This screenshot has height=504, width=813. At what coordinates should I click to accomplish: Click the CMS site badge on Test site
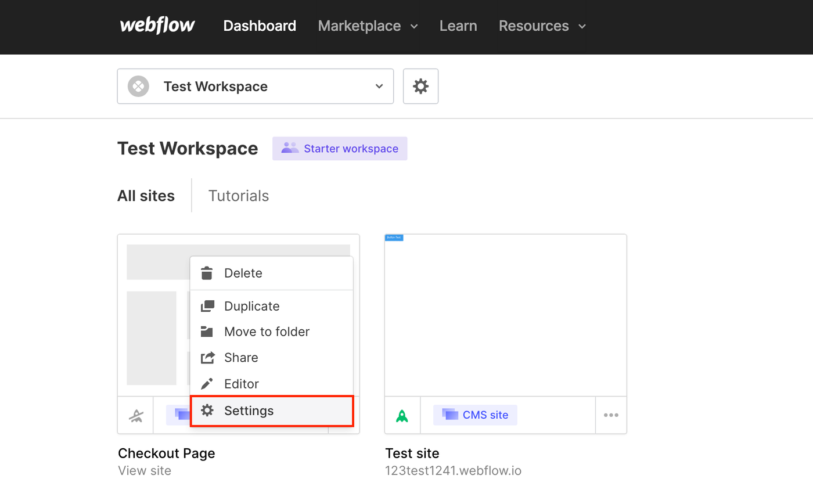pos(475,415)
